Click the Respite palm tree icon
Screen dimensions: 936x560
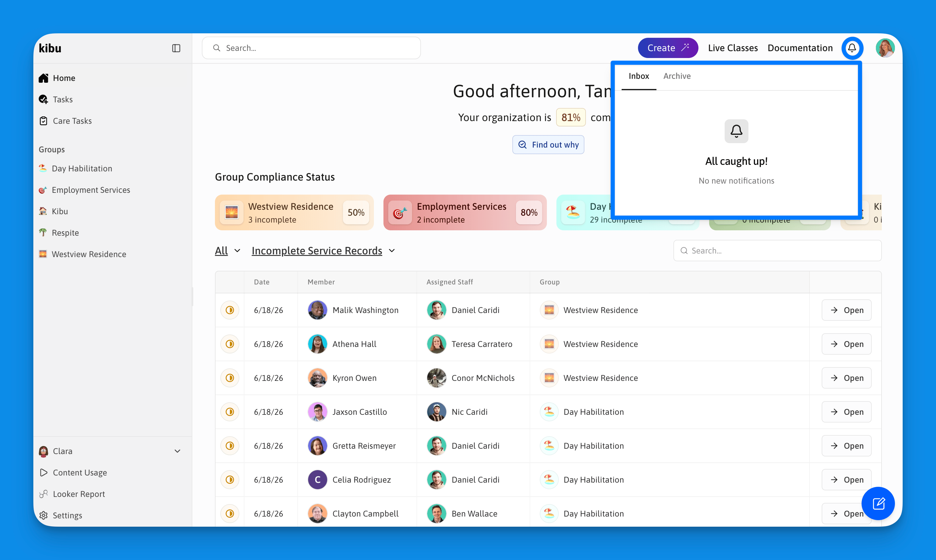click(43, 232)
